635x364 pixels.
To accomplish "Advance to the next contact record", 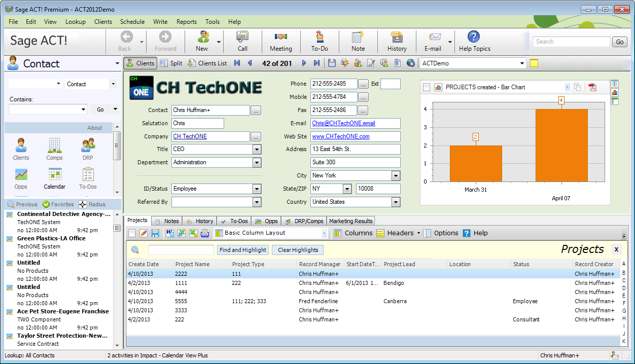I will pos(304,63).
